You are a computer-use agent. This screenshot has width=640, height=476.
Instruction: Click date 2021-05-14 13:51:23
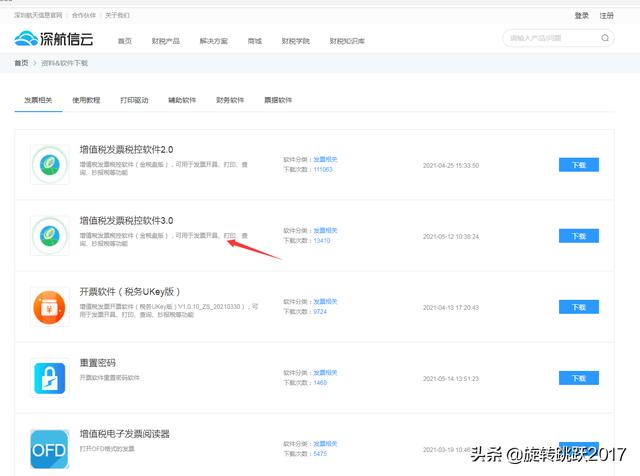pyautogui.click(x=451, y=378)
